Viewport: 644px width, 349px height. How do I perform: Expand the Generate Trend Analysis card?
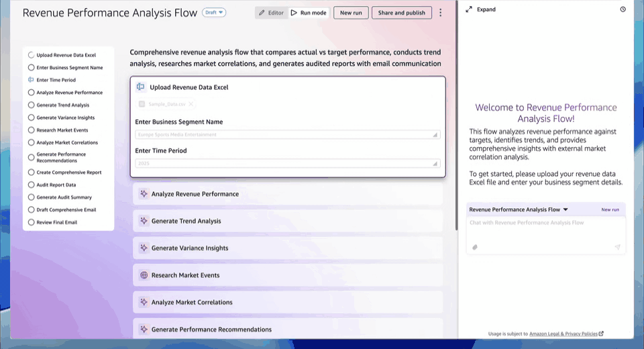(x=288, y=221)
